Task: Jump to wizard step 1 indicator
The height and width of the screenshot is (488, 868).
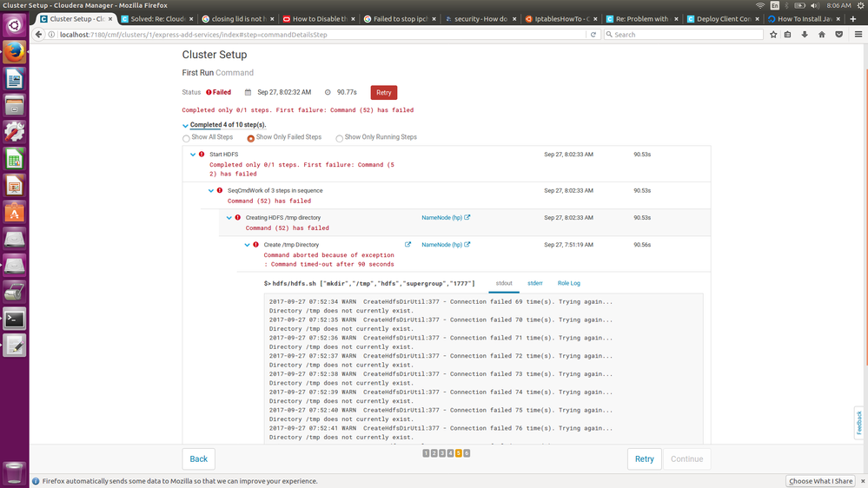Action: 426,453
